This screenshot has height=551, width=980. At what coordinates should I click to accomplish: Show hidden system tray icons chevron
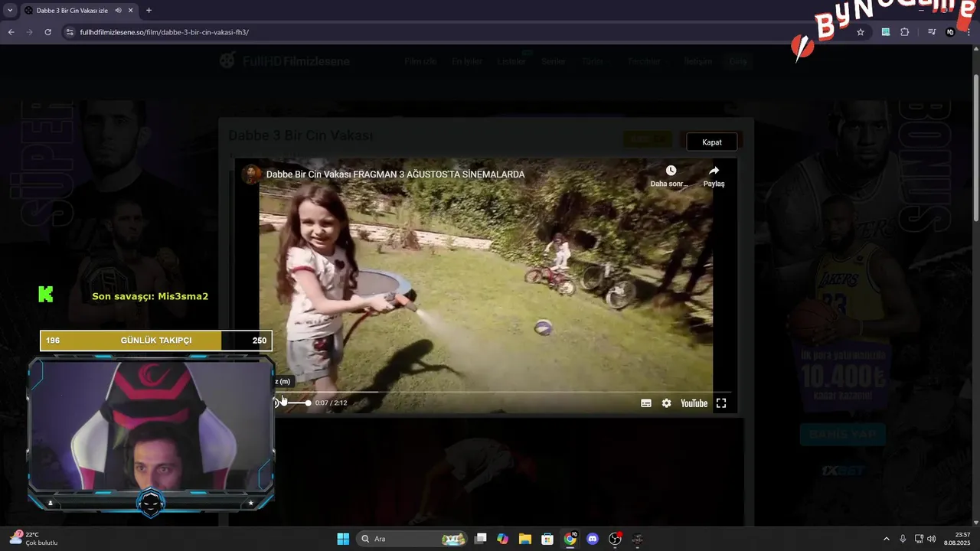887,539
